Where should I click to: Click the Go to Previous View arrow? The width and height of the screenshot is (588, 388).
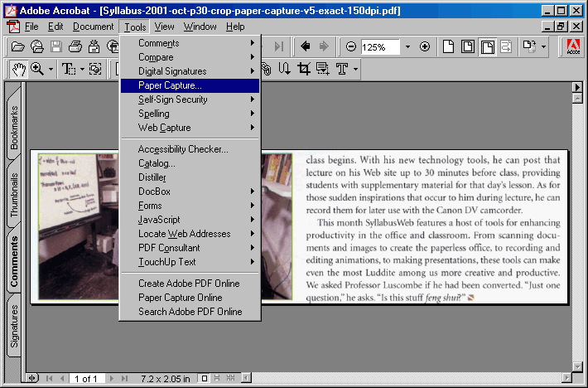point(306,46)
